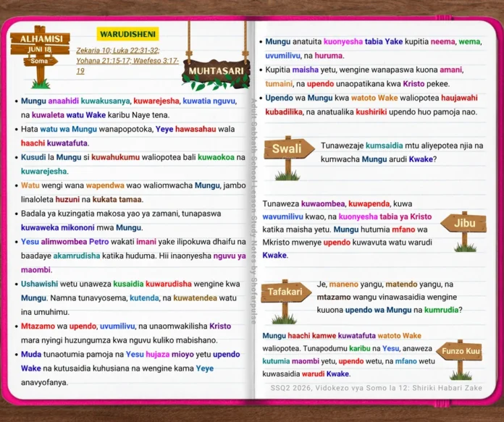Click the word 'amani' in right page bullet
This screenshot has height=422, width=504.
451,69
